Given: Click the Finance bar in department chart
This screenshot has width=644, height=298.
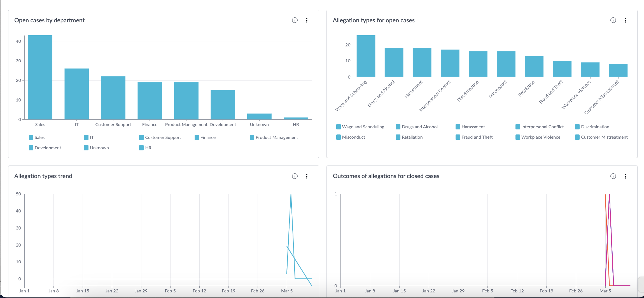Looking at the screenshot, I should point(150,101).
